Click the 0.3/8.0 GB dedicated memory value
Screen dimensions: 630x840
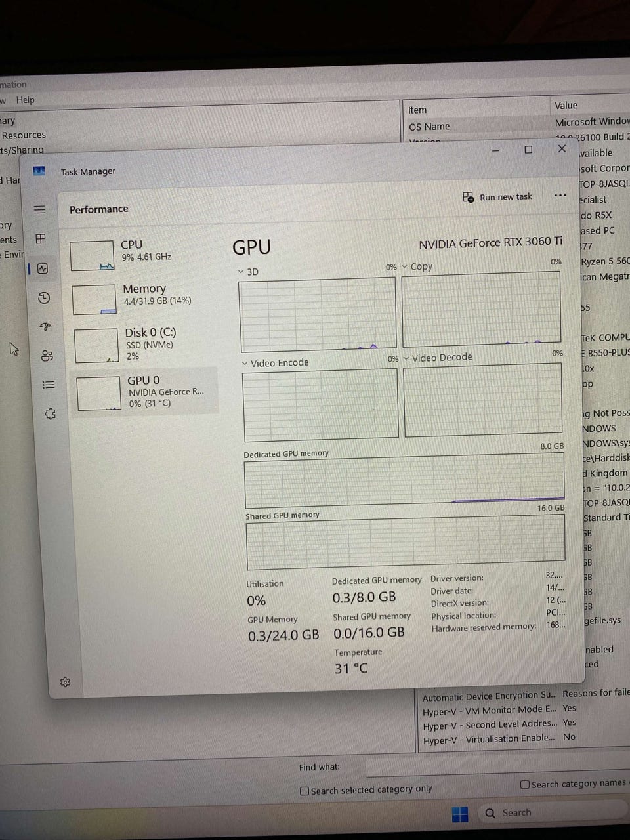(x=364, y=597)
